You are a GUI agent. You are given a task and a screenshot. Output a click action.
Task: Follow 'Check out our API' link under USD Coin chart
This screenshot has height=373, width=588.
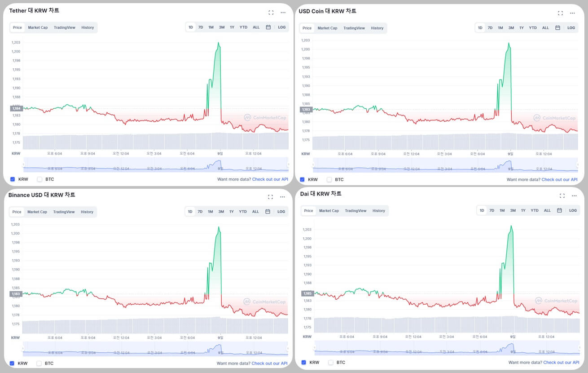(x=559, y=179)
